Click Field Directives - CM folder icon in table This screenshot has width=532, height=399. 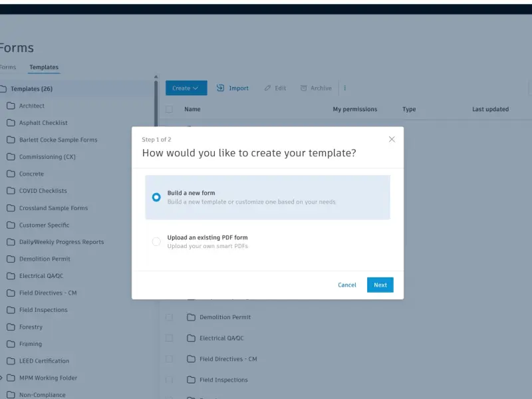[191, 359]
